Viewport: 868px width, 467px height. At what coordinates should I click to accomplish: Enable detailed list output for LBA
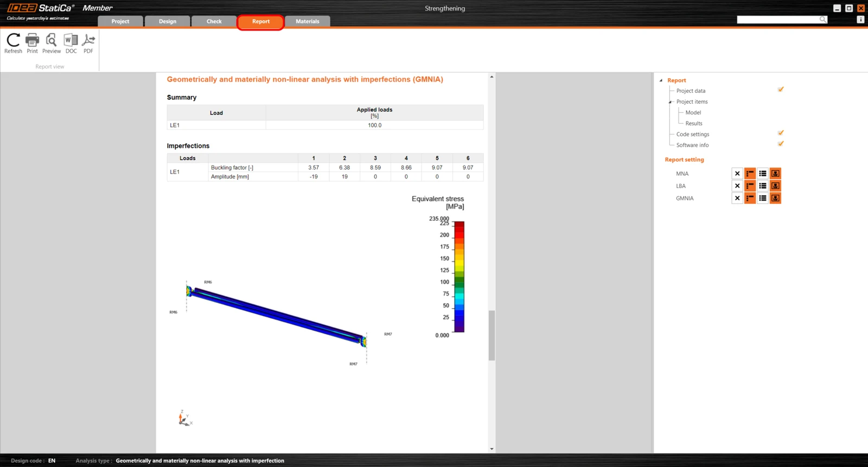point(763,186)
